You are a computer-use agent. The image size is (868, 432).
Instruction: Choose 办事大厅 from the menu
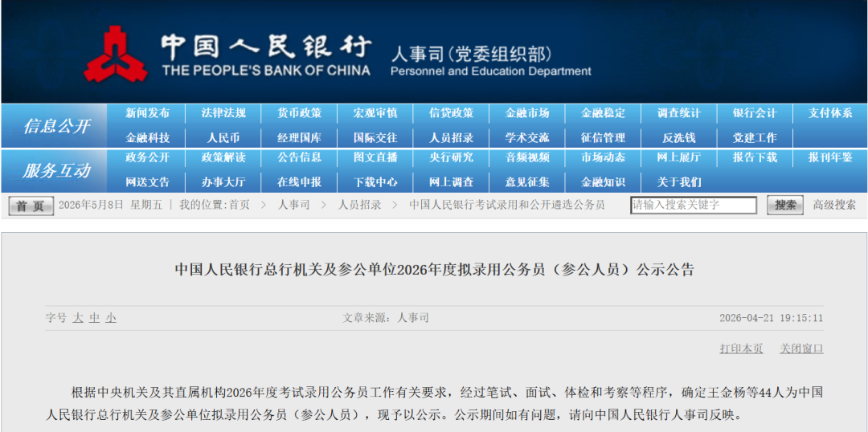pos(223,182)
